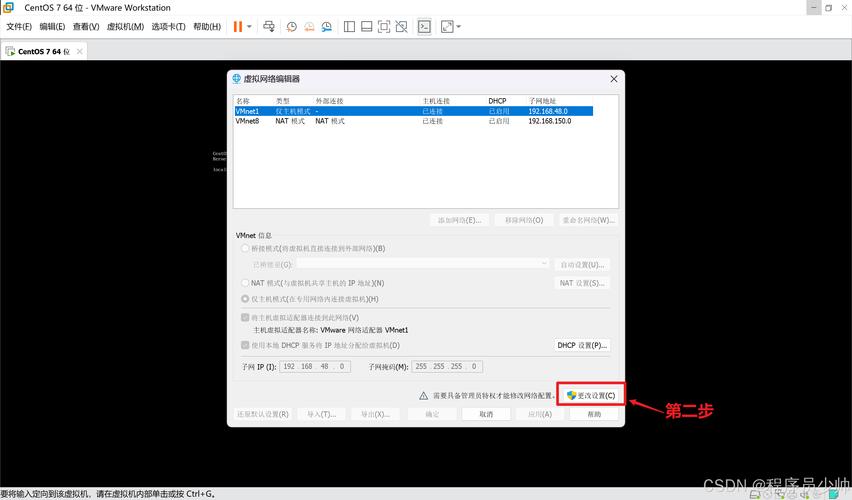Open the 帮助(H) menu
852x500 pixels.
pos(207,27)
